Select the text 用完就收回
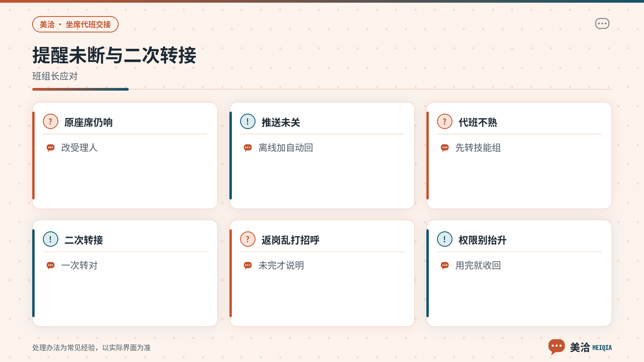 pyautogui.click(x=478, y=265)
